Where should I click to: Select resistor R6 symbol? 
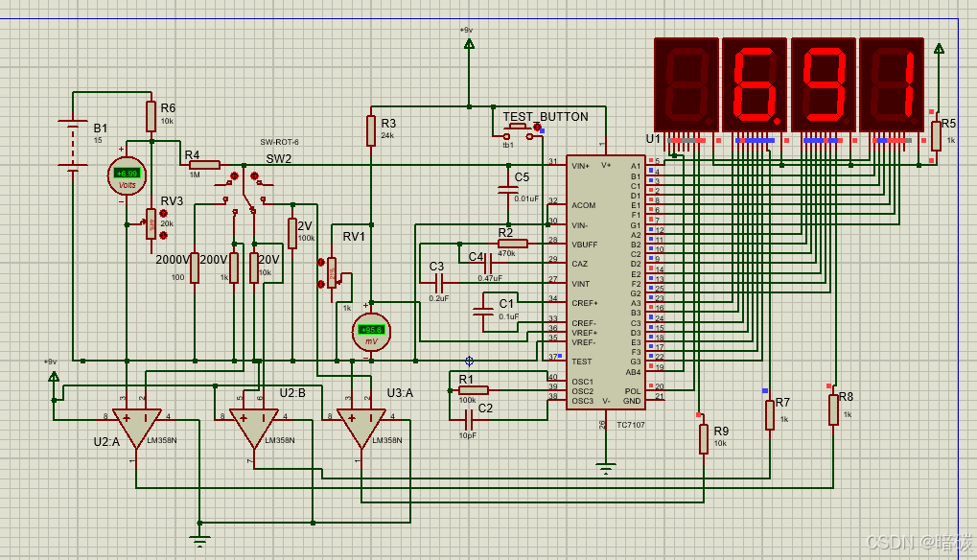point(151,116)
